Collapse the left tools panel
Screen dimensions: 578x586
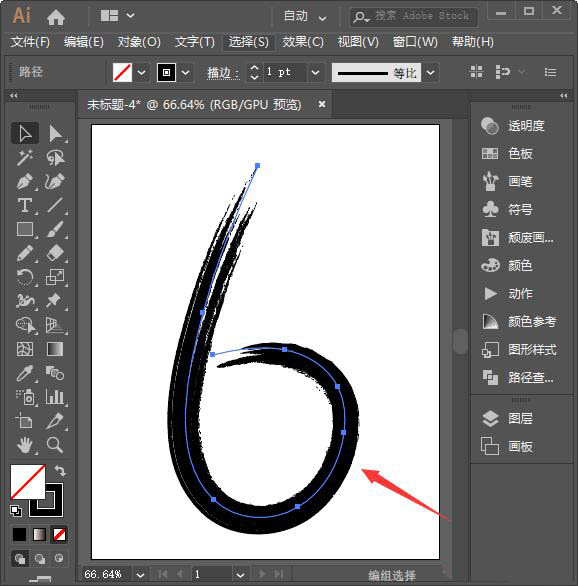point(14,96)
